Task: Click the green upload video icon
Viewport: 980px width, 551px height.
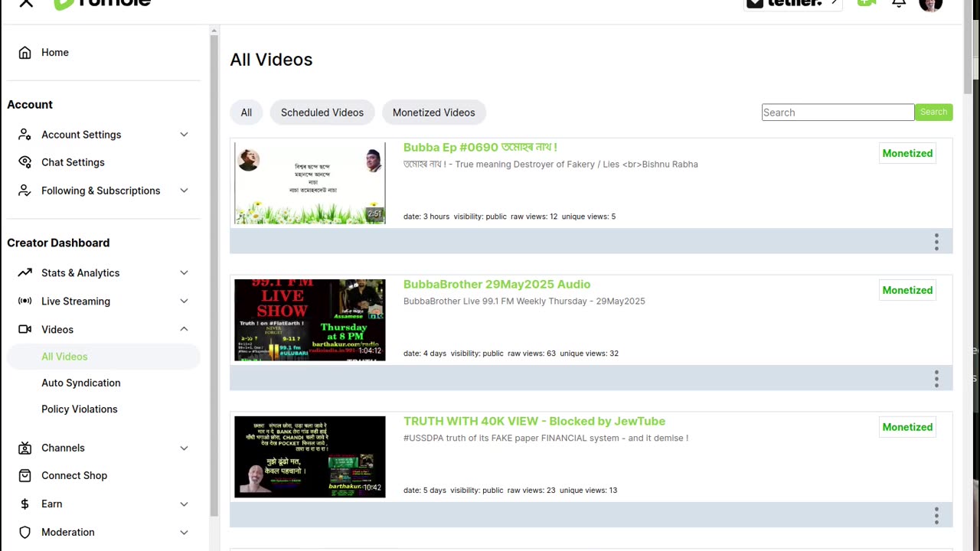Action: coord(867,3)
